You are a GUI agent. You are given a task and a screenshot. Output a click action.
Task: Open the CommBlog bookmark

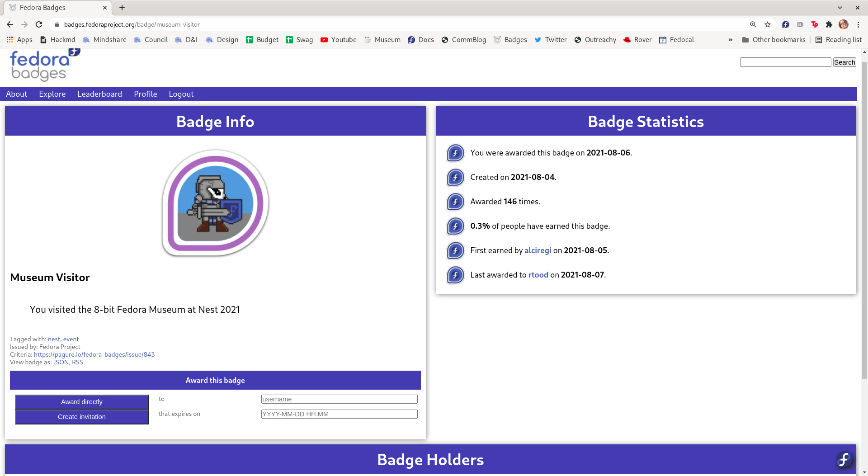(x=464, y=40)
